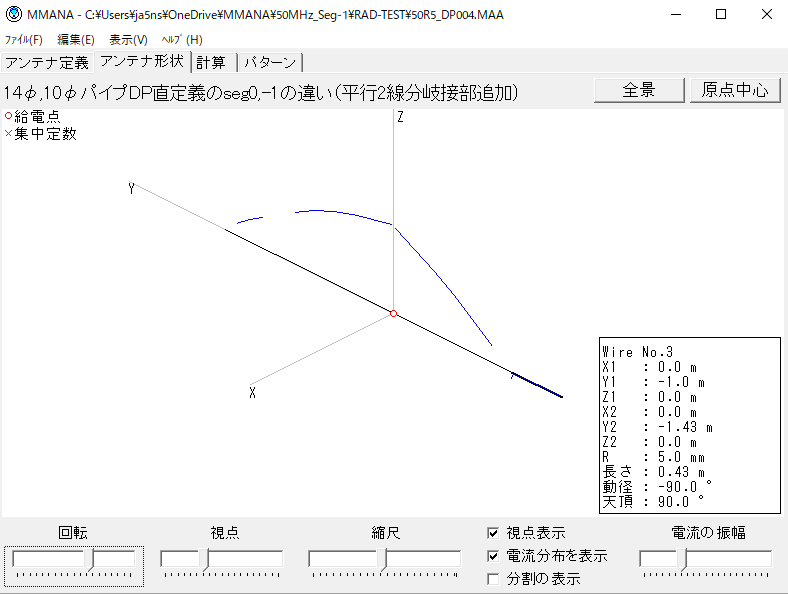Open the パターン tab
Image resolution: width=788 pixels, height=594 pixels.
click(270, 62)
